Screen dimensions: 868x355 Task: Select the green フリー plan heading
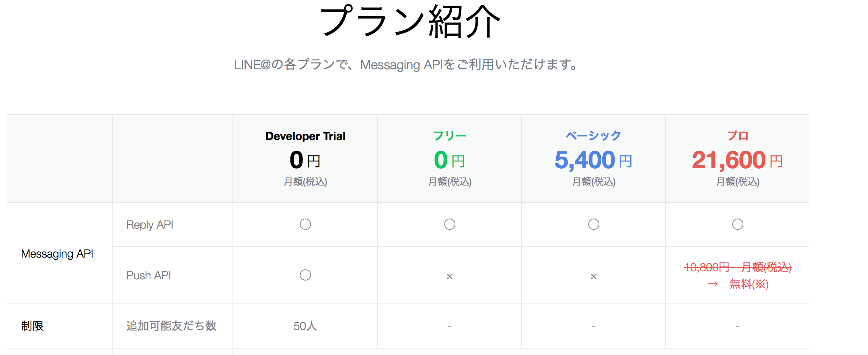tap(450, 136)
